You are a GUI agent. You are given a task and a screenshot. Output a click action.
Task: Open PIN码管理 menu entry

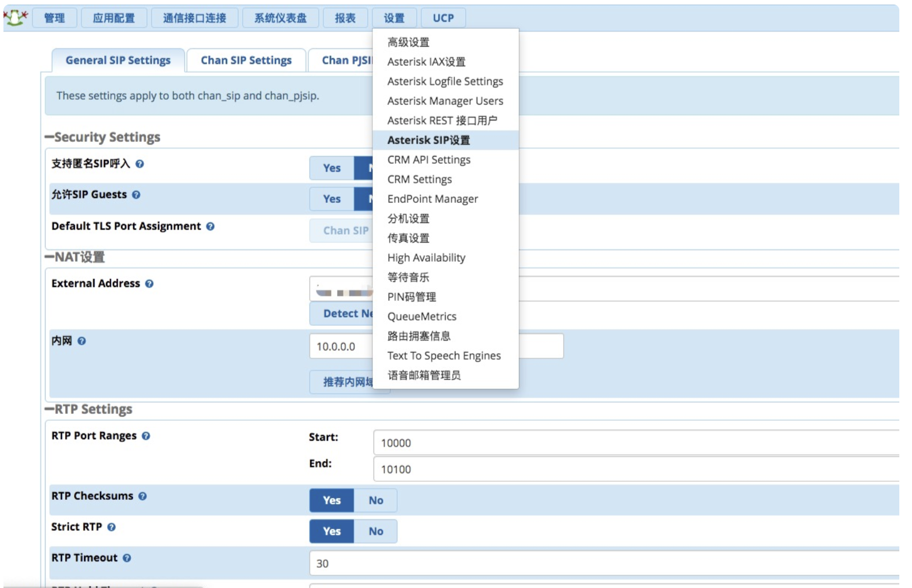coord(446,297)
